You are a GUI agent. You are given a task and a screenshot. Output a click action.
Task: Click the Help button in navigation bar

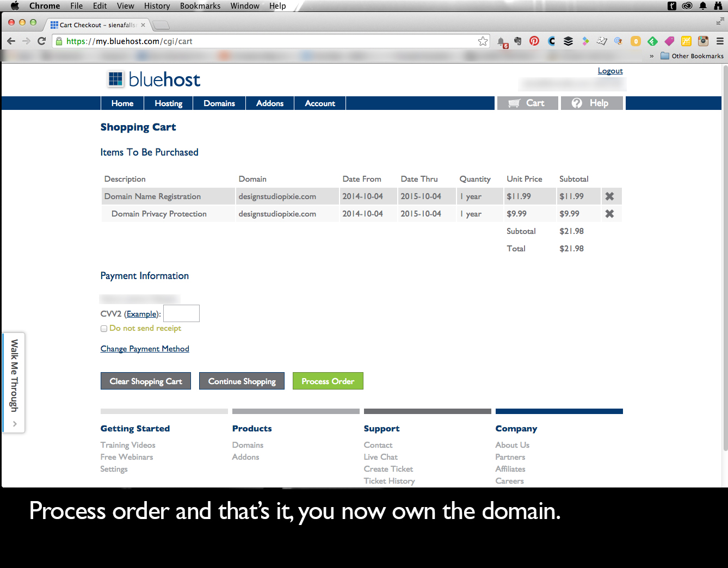tap(591, 103)
